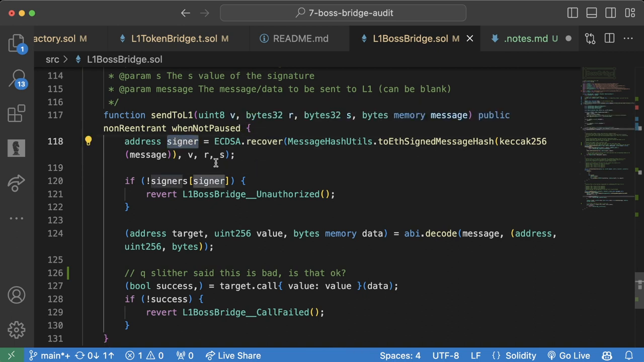Viewport: 644px width, 362px height.
Task: Click the Live Share status bar button
Action: tap(233, 355)
